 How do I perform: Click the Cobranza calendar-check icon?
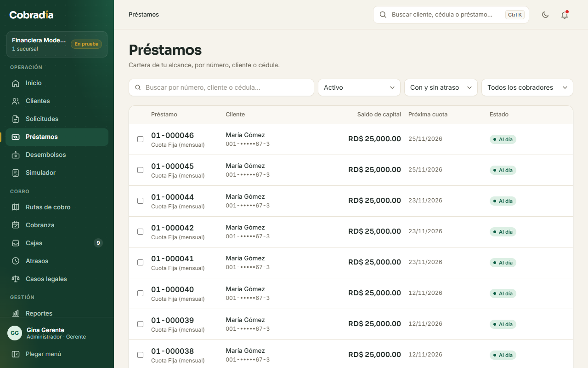tap(16, 225)
